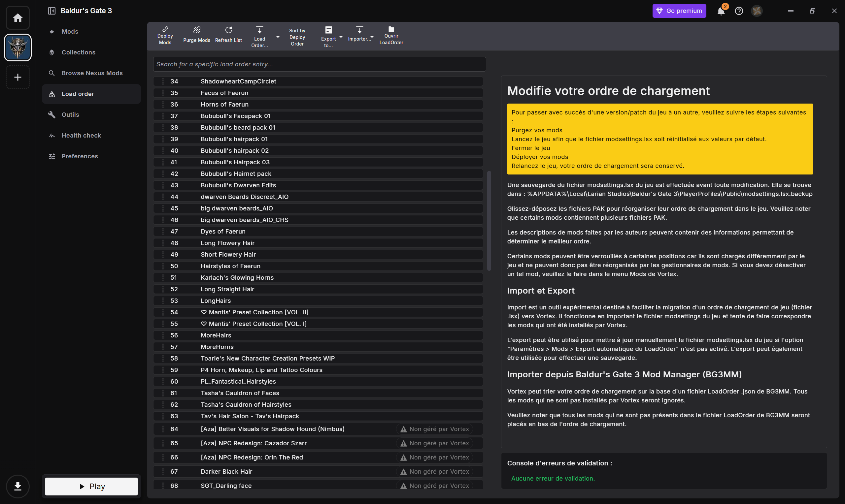Go to Browse Nexus Mods
This screenshot has height=504, width=845.
click(91, 73)
